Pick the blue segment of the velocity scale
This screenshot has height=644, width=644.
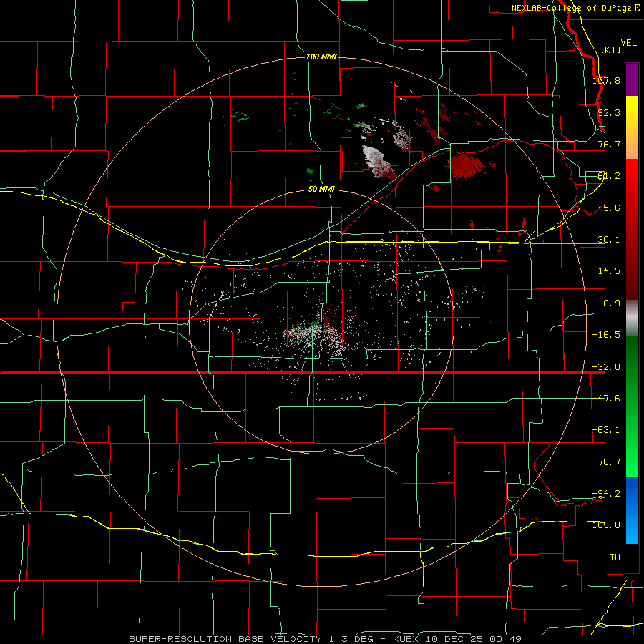click(632, 510)
